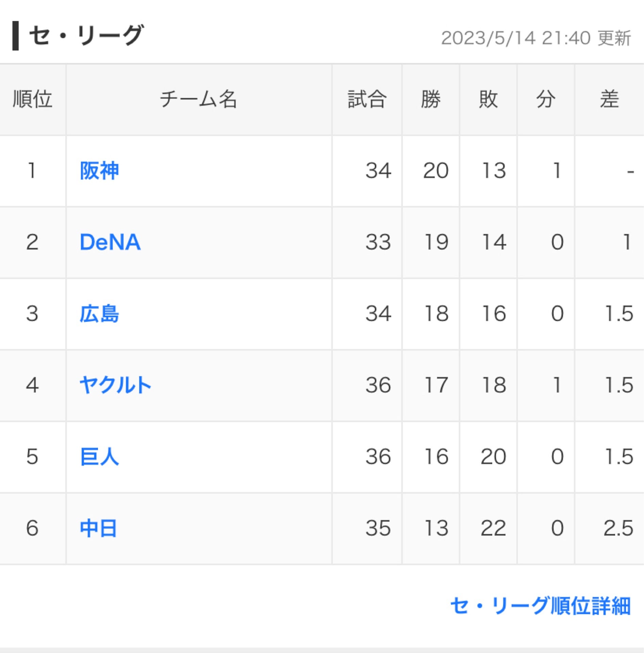Select 阪神's win count of 20
The width and height of the screenshot is (644, 653).
[x=435, y=170]
